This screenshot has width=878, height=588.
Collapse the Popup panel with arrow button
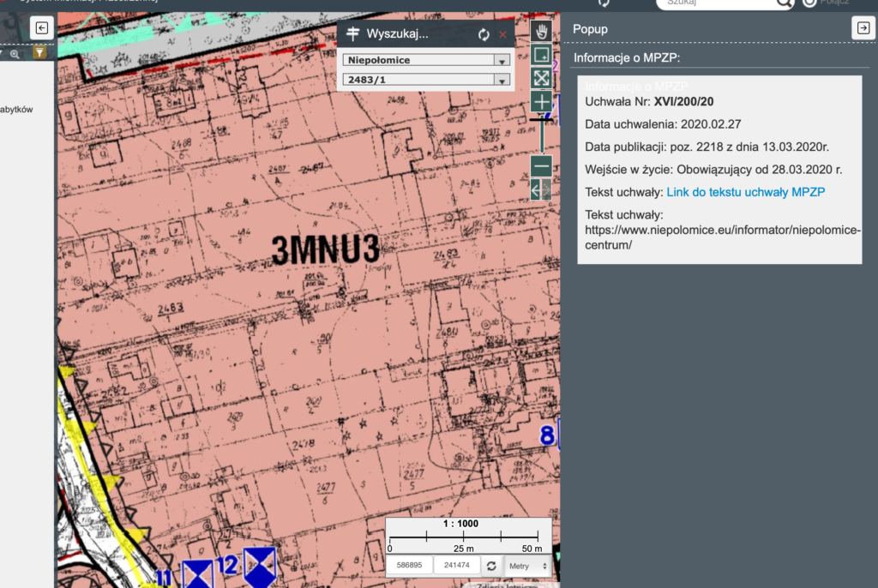pyautogui.click(x=863, y=27)
